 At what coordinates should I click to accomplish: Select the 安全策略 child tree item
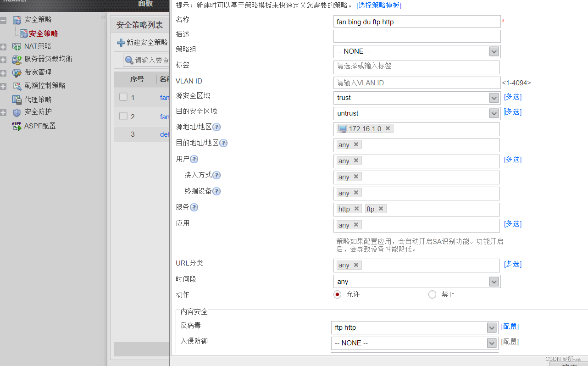[43, 33]
